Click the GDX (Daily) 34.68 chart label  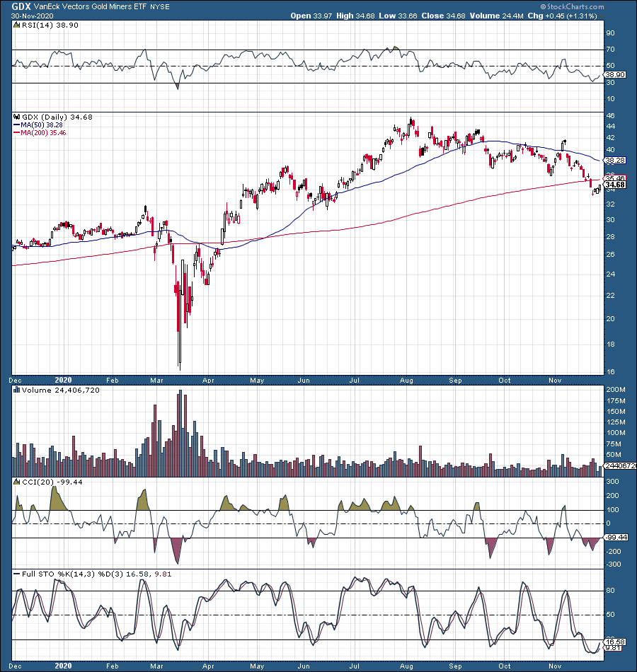pyautogui.click(x=57, y=117)
